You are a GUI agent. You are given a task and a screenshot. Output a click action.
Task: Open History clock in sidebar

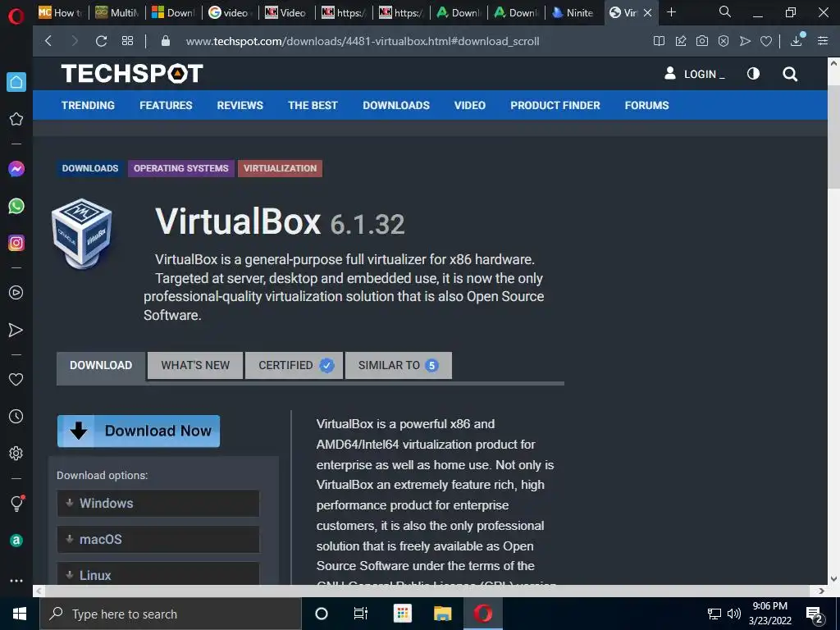16,416
